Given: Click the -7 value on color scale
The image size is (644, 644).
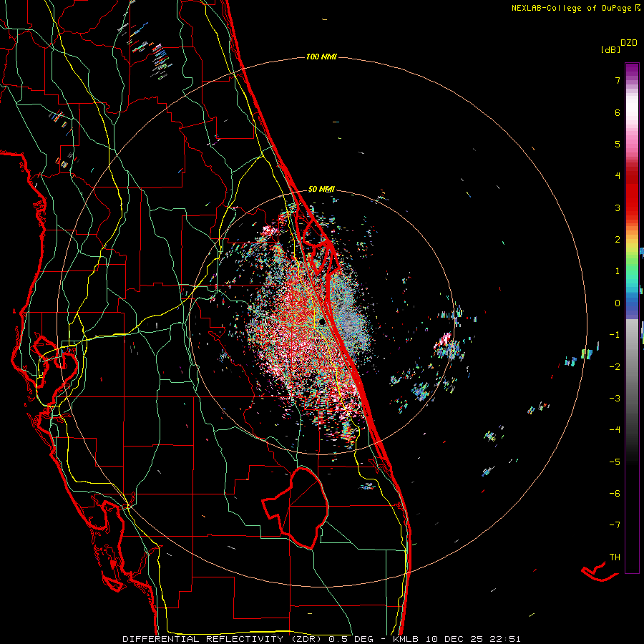Looking at the screenshot, I should 615,525.
